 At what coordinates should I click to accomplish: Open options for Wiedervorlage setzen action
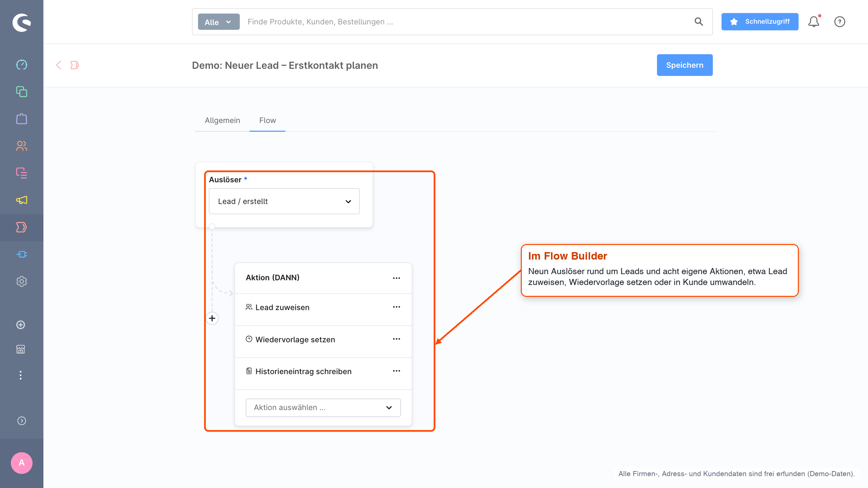click(396, 339)
